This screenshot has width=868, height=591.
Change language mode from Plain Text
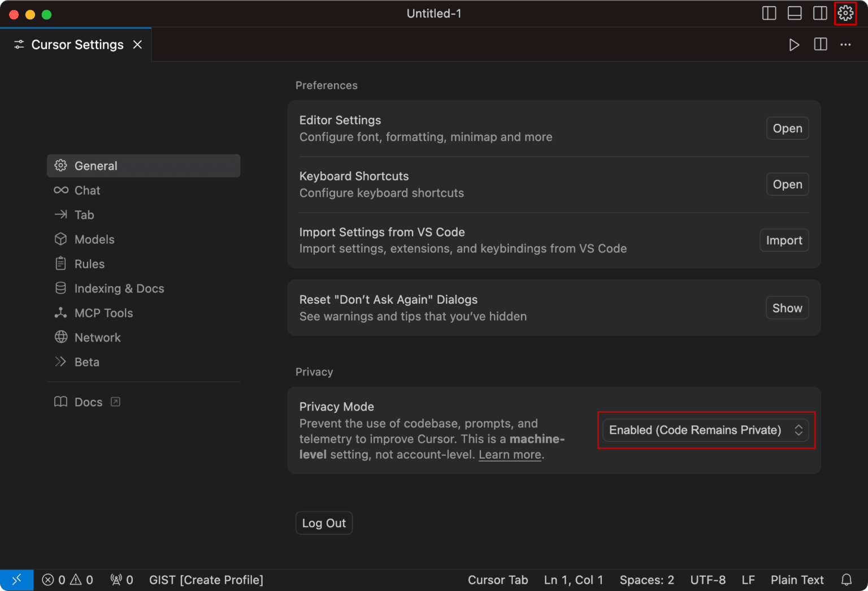coord(797,580)
